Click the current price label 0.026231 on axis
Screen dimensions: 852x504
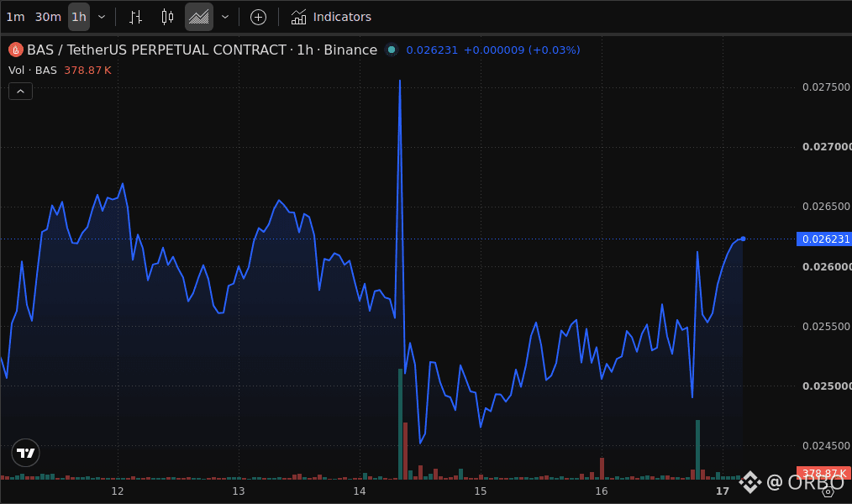click(x=825, y=239)
